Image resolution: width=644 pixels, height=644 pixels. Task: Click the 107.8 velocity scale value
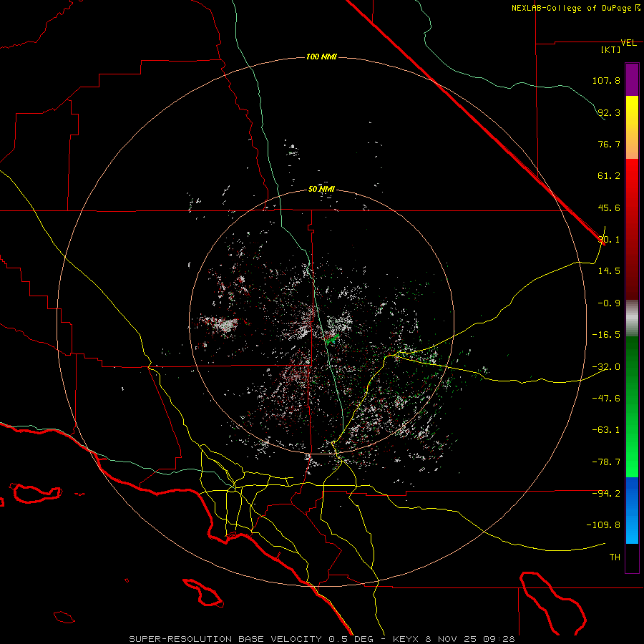tap(606, 80)
